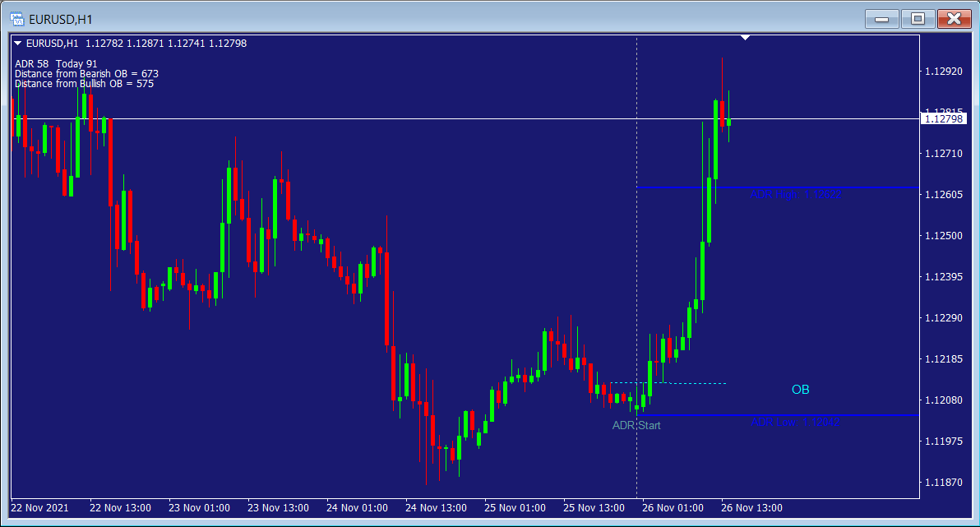Viewport: 980px width, 527px height.
Task: Click the 22 Nov 2021 date label
Action: pyautogui.click(x=39, y=507)
